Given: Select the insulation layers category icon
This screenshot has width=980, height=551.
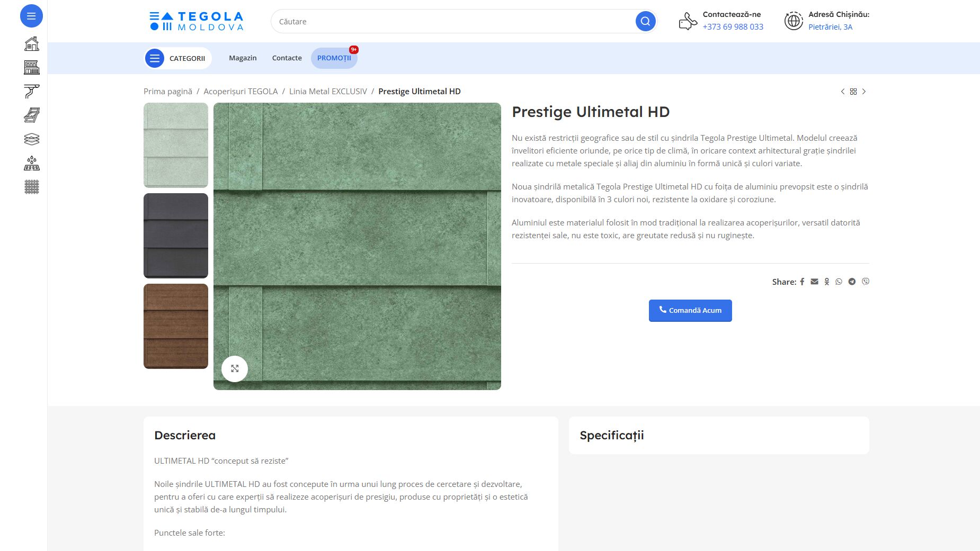Looking at the screenshot, I should (x=32, y=139).
